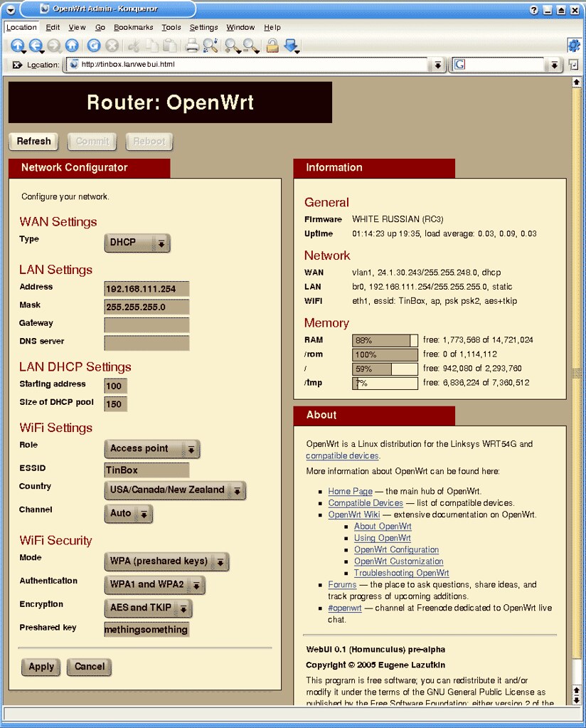This screenshot has height=728, width=586.
Task: Click the Zoom out magnifier icon
Action: click(251, 46)
